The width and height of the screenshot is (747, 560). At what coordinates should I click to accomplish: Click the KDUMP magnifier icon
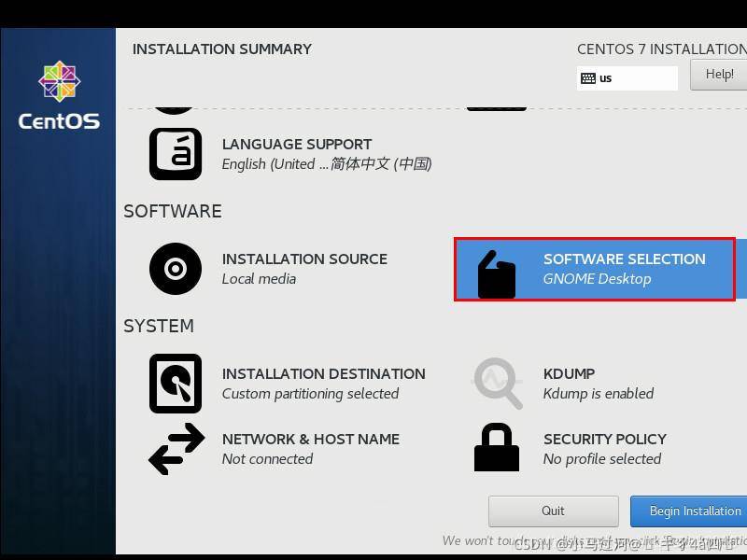click(497, 384)
